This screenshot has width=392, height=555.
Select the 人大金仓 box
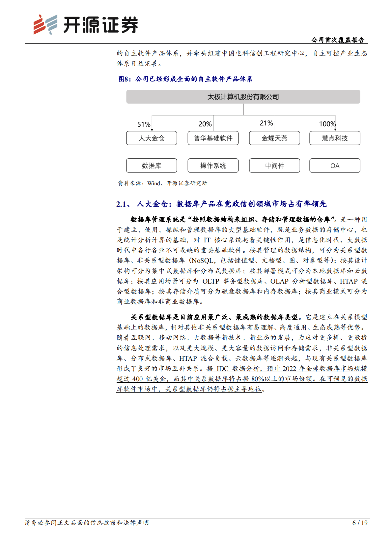[152, 138]
